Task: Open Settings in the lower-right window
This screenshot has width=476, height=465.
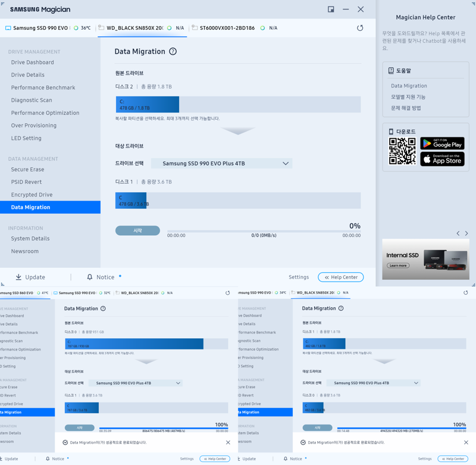Action: point(425,458)
